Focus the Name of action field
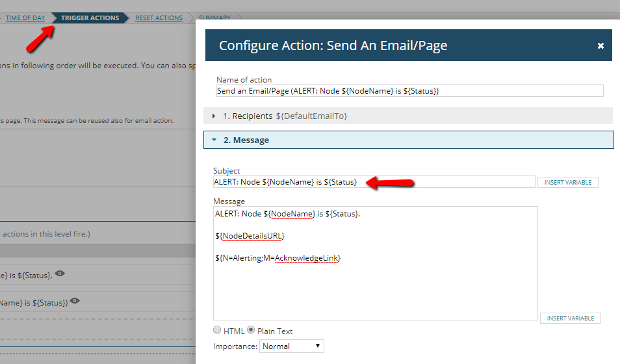 click(409, 91)
